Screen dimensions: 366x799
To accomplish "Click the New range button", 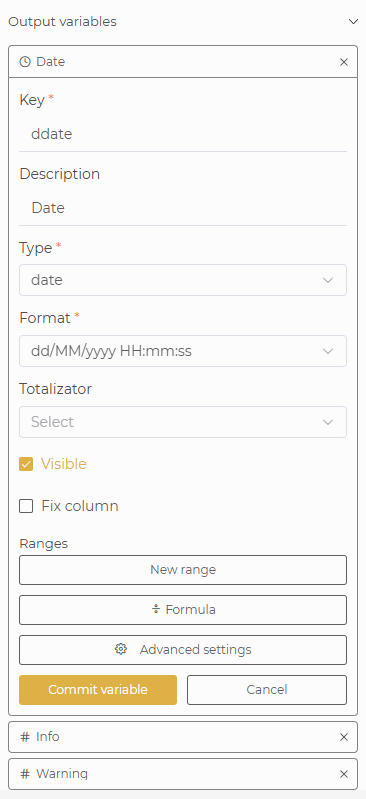I will click(x=183, y=570).
